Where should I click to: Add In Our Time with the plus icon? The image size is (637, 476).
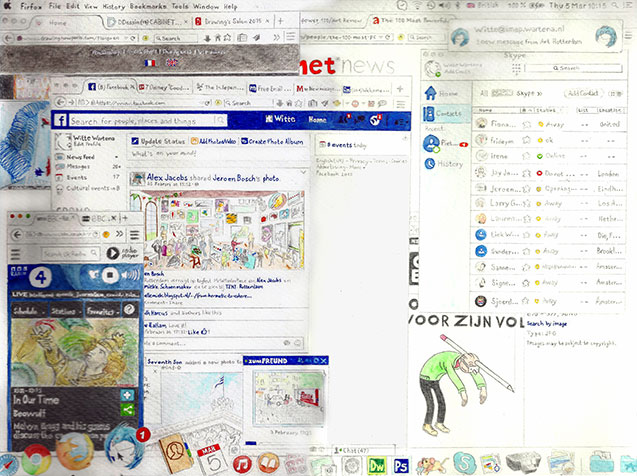pos(127,395)
